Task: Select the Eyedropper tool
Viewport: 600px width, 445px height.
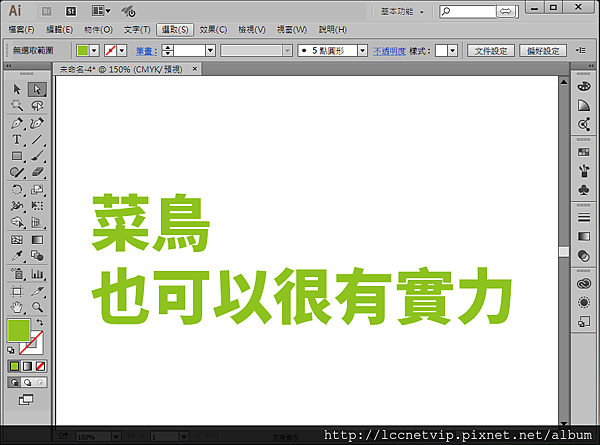Action: pos(17,256)
